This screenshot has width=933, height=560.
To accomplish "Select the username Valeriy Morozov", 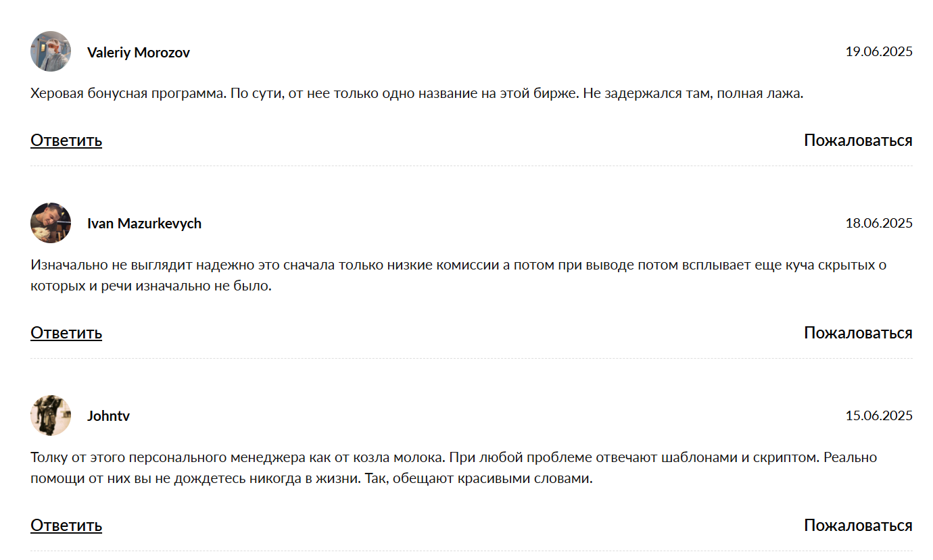I will (139, 52).
